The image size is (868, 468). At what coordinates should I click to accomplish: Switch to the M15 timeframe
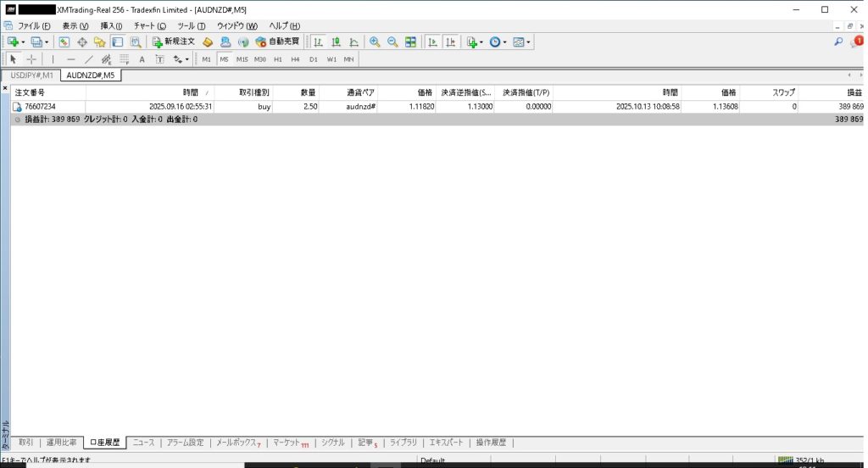click(x=242, y=59)
